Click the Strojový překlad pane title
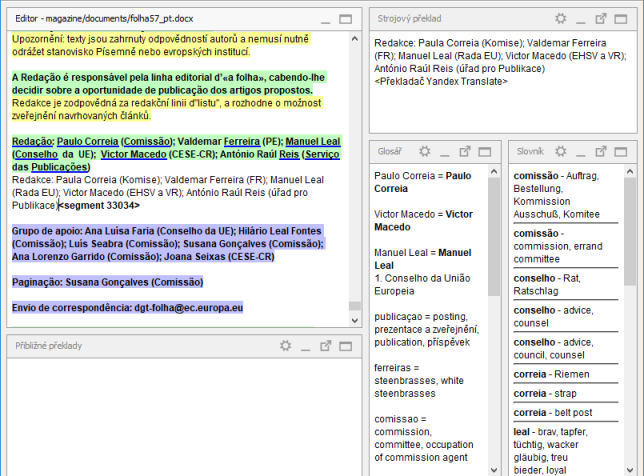 pyautogui.click(x=409, y=18)
